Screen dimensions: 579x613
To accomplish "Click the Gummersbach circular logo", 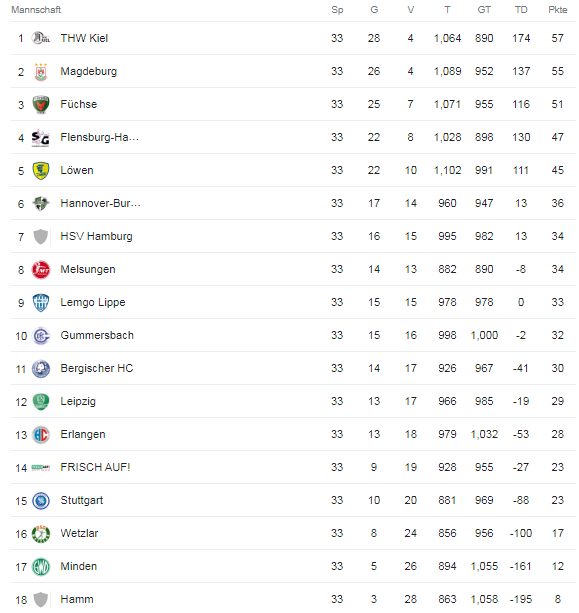I will (41, 335).
